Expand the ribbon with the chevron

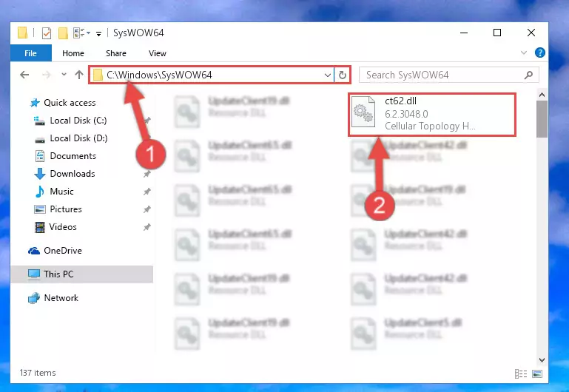(524, 53)
